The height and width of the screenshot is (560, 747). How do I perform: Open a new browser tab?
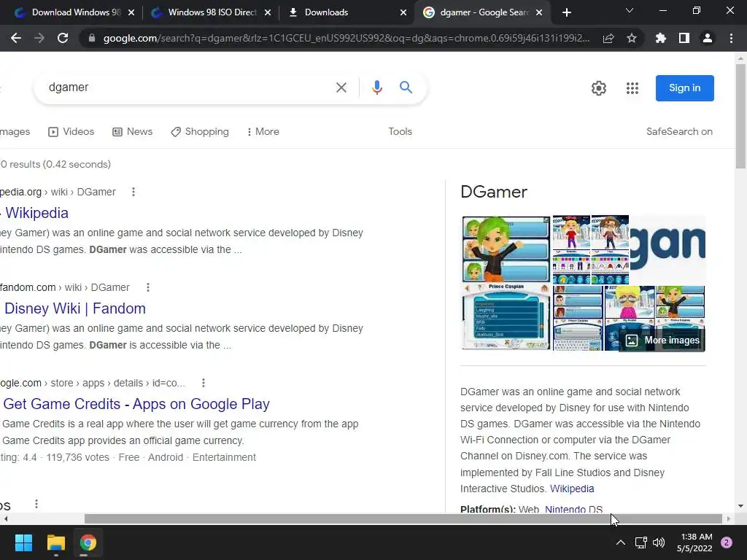pyautogui.click(x=566, y=12)
